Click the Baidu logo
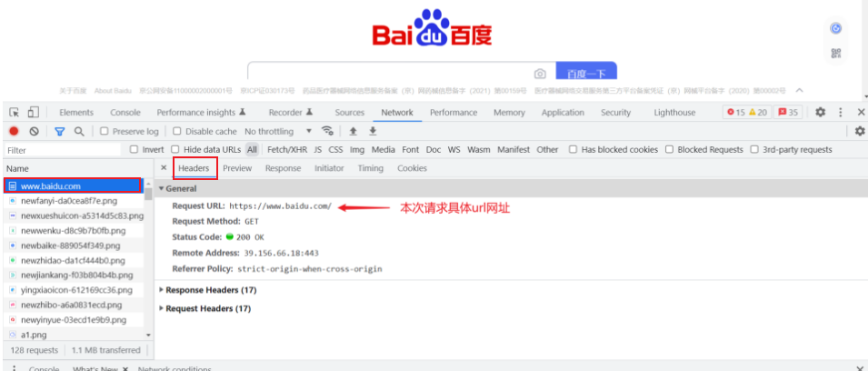 click(x=432, y=27)
